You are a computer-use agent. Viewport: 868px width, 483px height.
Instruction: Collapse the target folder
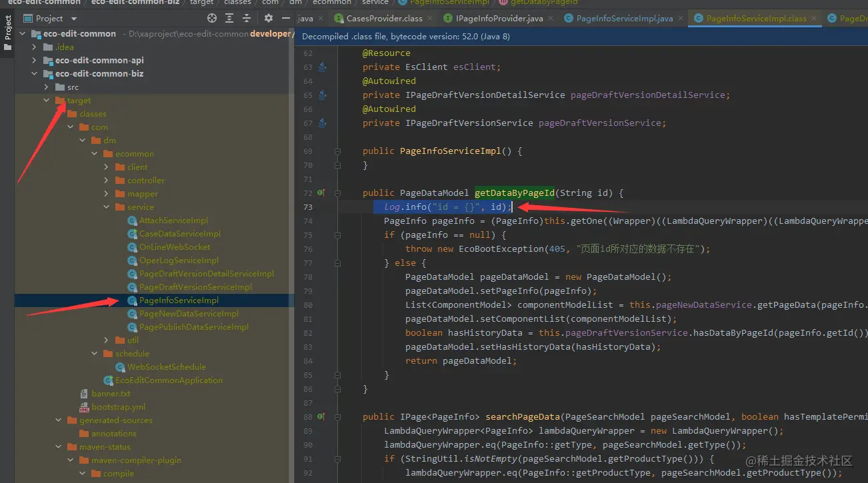[47, 101]
